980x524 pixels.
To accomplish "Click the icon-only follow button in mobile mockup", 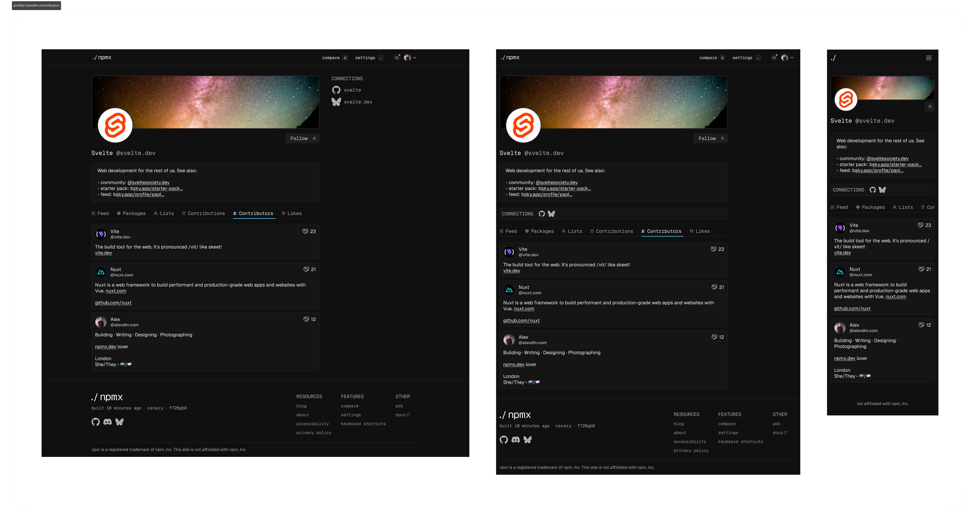I will click(930, 107).
